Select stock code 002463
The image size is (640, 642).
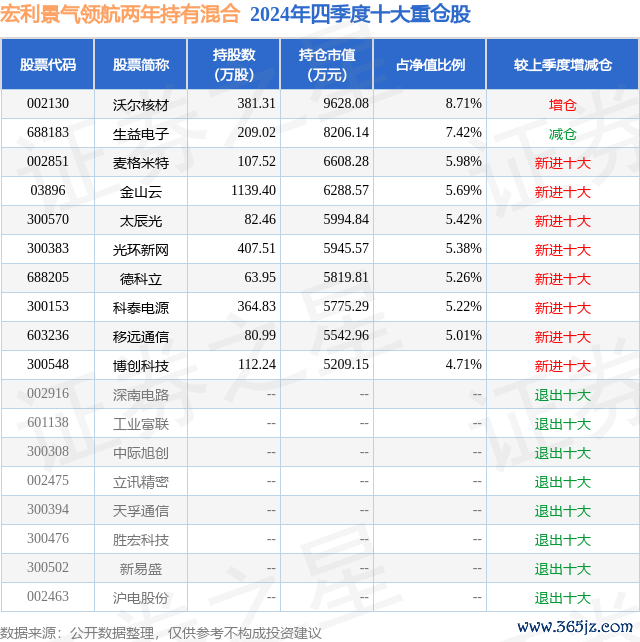[x=48, y=598]
